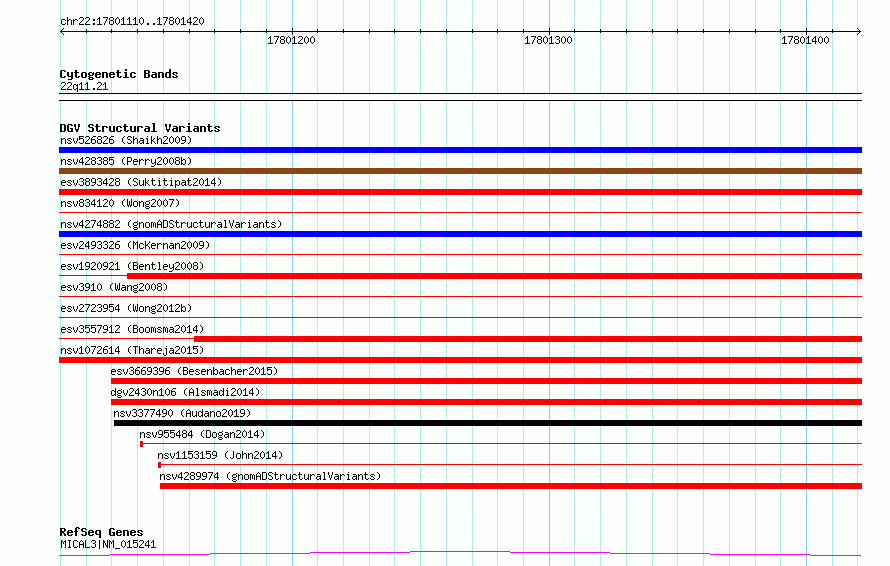Click the red bar under nsv4289974
Screen dimensions: 890x566
pos(511,486)
